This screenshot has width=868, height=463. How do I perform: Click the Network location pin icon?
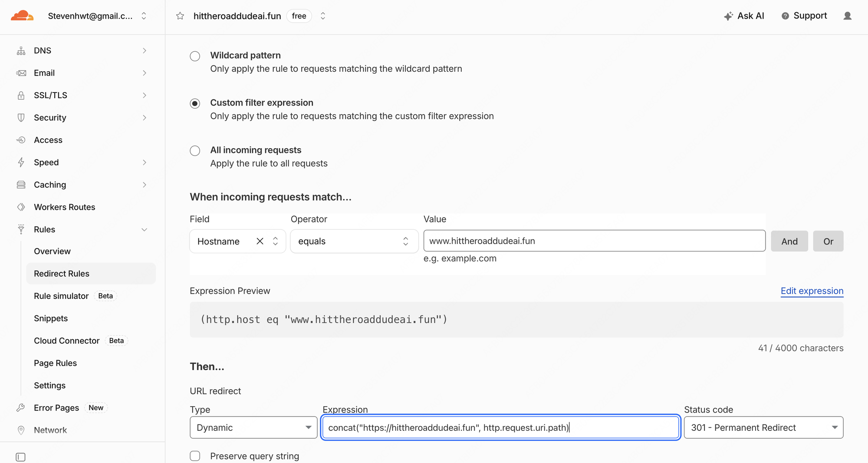point(21,430)
